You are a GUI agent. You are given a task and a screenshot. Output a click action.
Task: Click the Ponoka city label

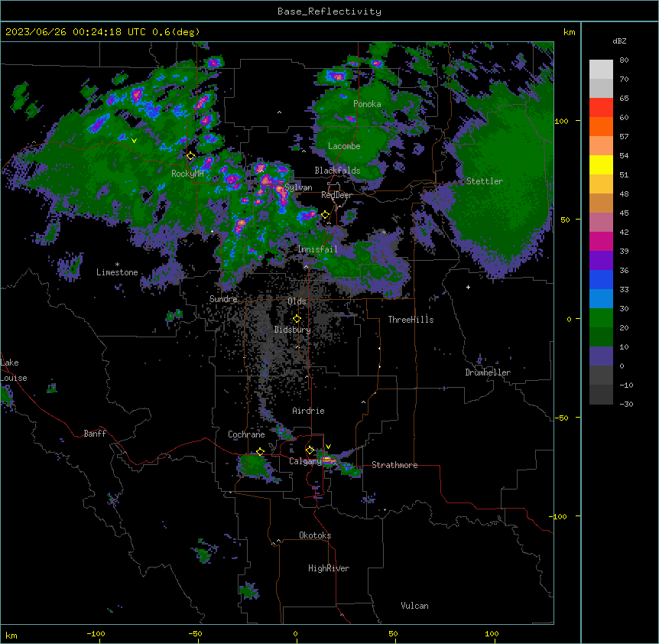(367, 104)
